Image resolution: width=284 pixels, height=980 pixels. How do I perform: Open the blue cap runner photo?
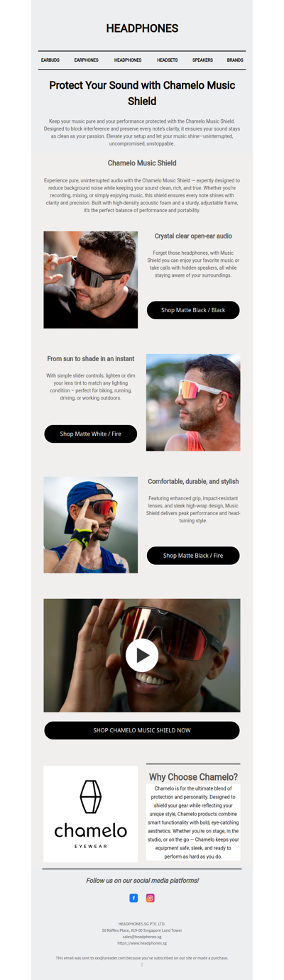tap(91, 525)
